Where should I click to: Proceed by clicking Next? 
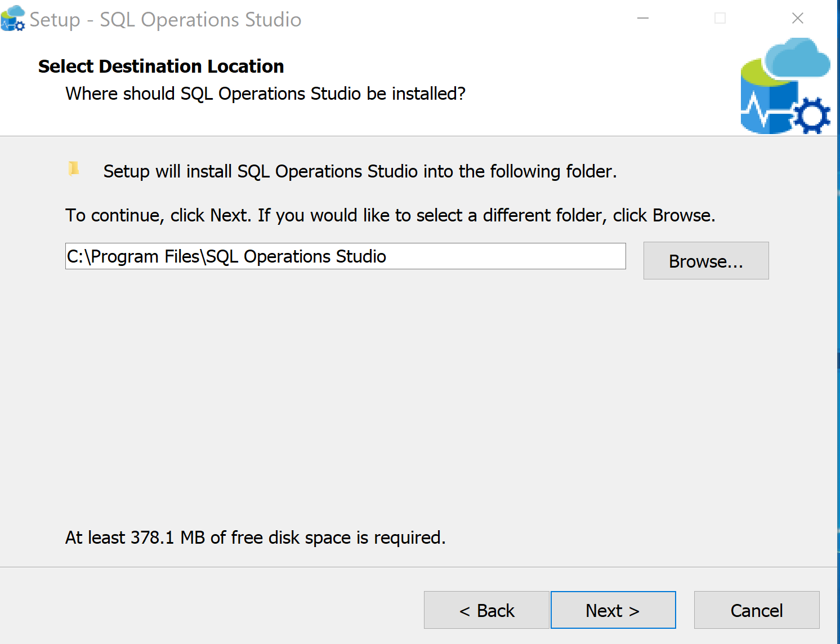[x=613, y=610]
